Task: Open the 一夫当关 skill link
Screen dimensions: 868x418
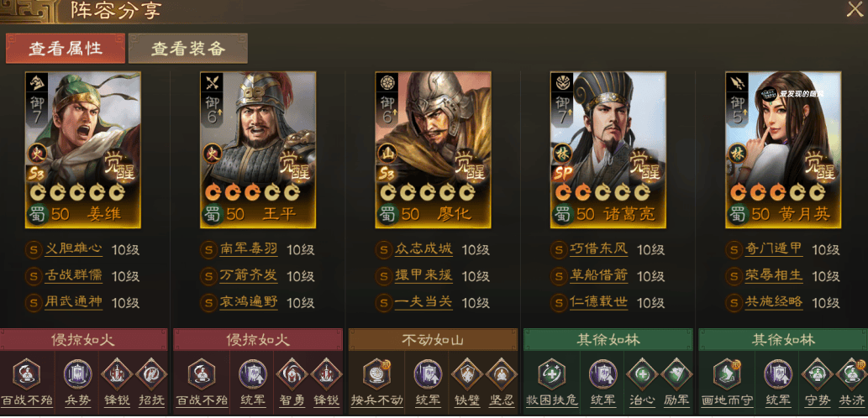Action: pos(423,302)
